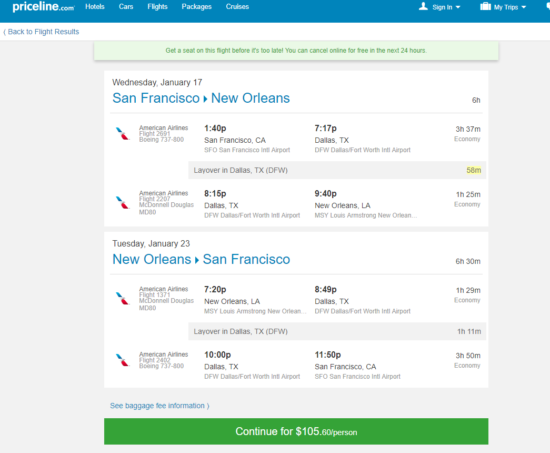Open the Flights menu item
550x453 pixels.
pos(157,7)
